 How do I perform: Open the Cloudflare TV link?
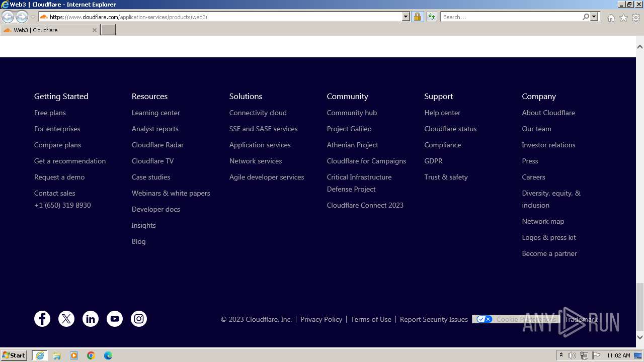click(152, 161)
